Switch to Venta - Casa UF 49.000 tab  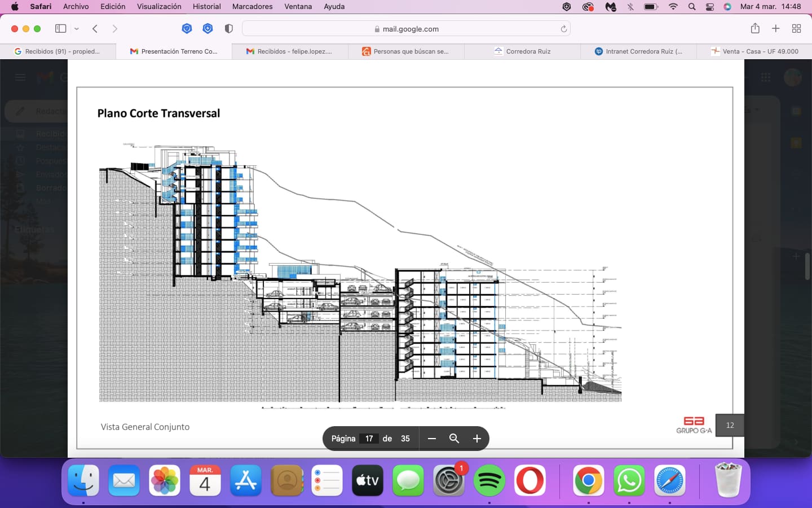pos(754,51)
